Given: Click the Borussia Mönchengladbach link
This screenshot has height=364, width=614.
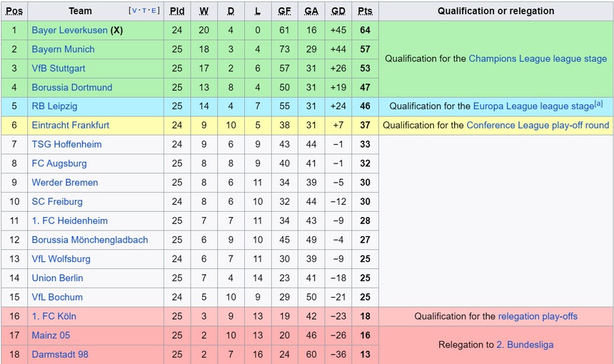Looking at the screenshot, I should [x=90, y=240].
